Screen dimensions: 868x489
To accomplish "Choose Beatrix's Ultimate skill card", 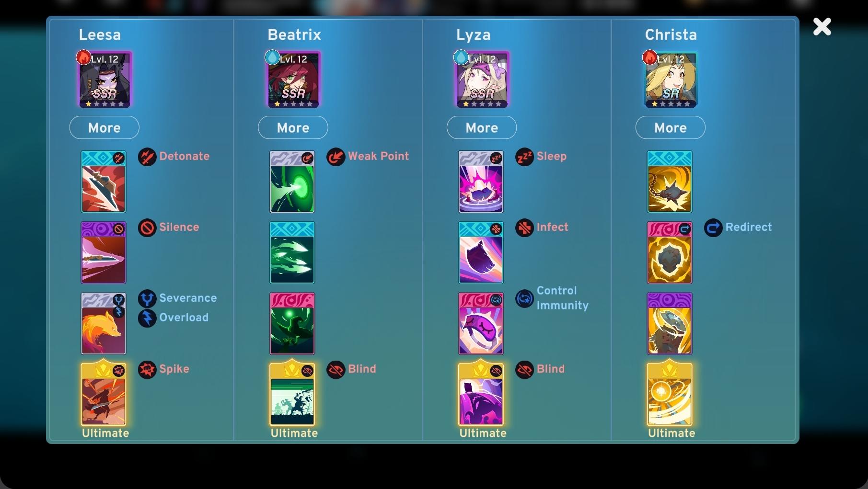I will (x=292, y=395).
